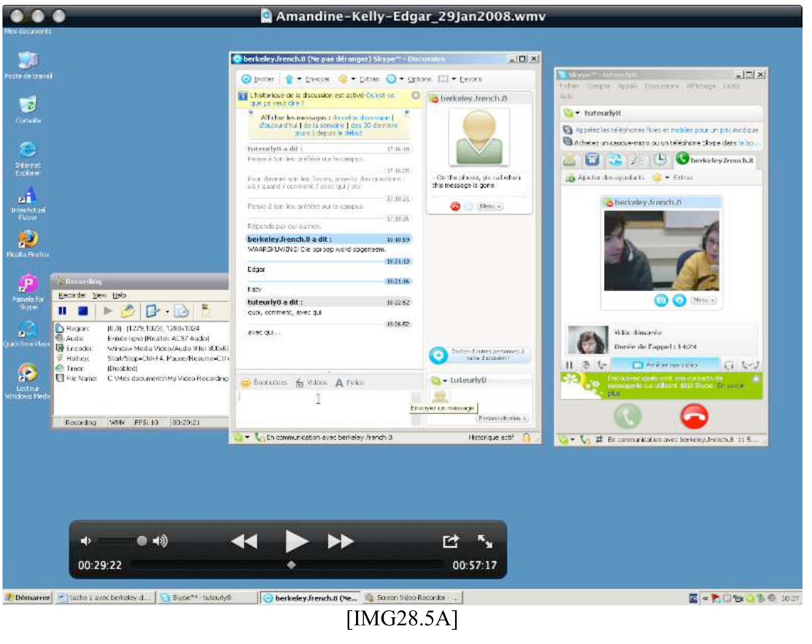Click the red hang-up call button

tap(694, 417)
